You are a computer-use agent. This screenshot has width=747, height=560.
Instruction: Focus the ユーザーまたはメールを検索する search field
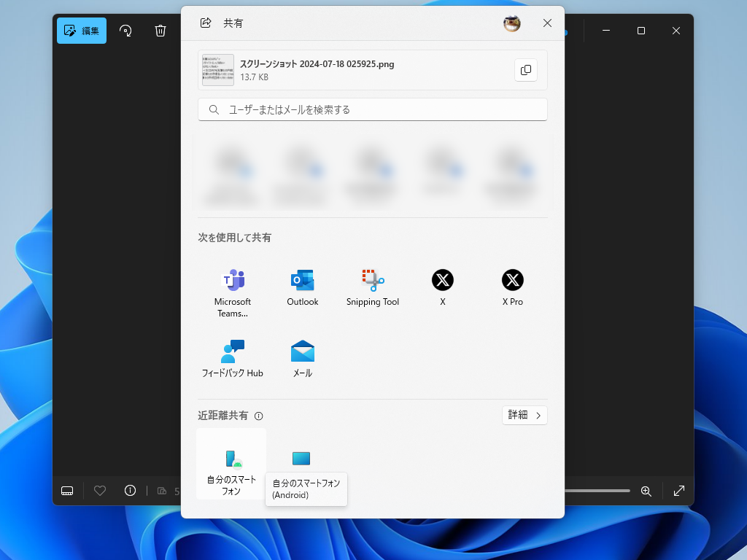point(373,109)
